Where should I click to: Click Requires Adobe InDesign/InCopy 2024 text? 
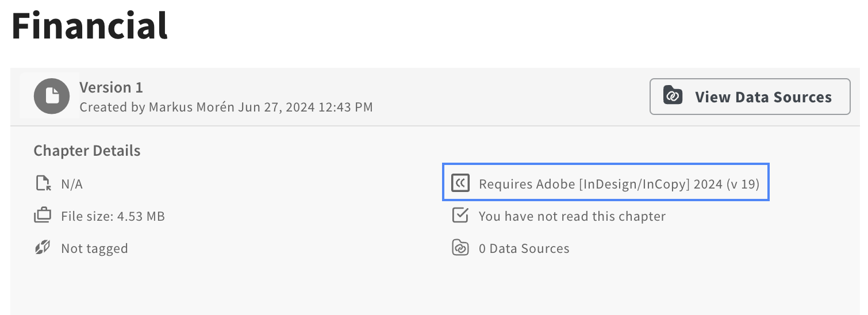point(619,185)
